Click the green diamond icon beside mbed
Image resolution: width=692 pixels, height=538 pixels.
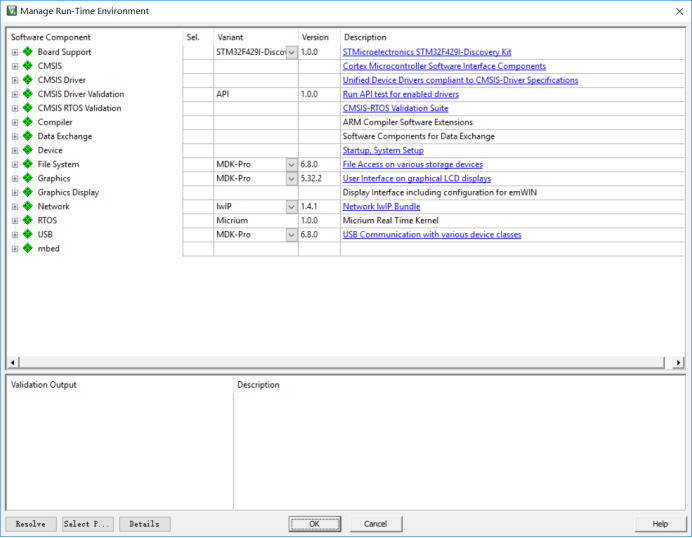point(28,248)
